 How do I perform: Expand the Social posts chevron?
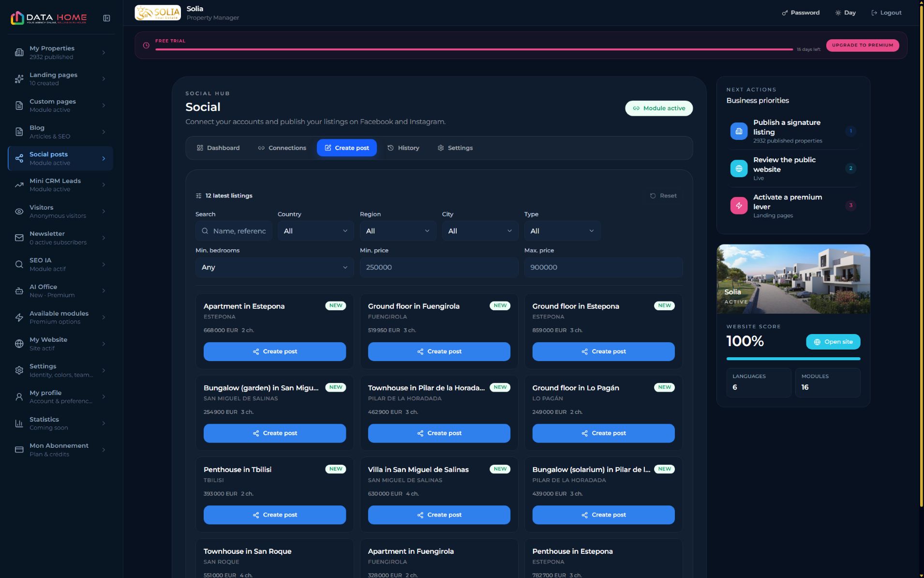click(x=104, y=158)
